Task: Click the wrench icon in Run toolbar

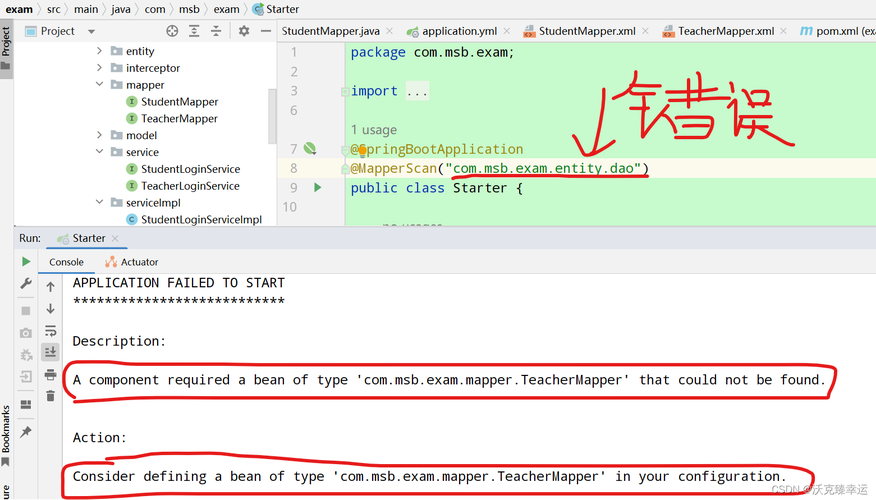Action: click(26, 285)
